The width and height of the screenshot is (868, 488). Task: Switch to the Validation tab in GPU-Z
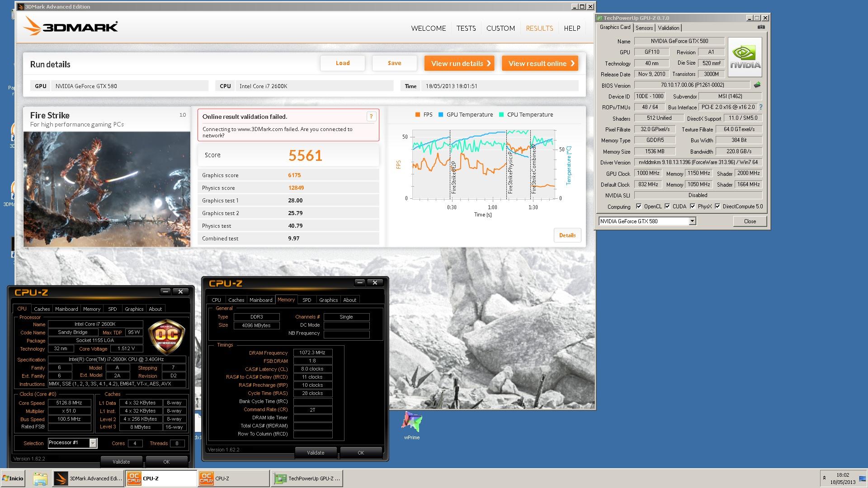(x=668, y=28)
